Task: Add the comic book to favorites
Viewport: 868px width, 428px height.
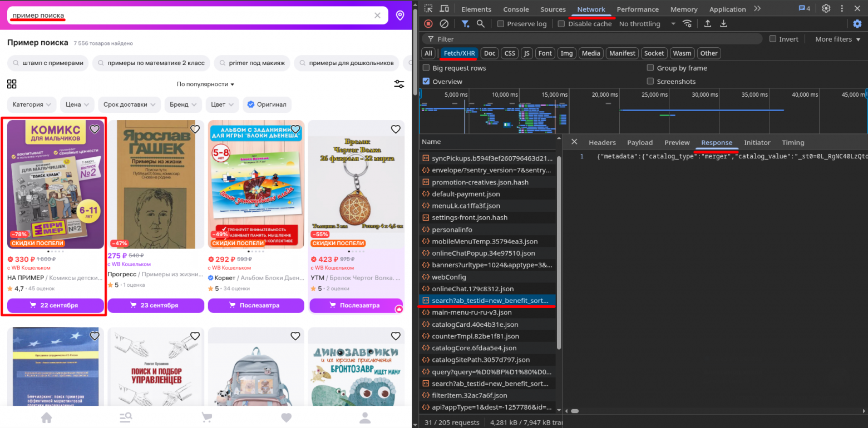Action: (95, 130)
